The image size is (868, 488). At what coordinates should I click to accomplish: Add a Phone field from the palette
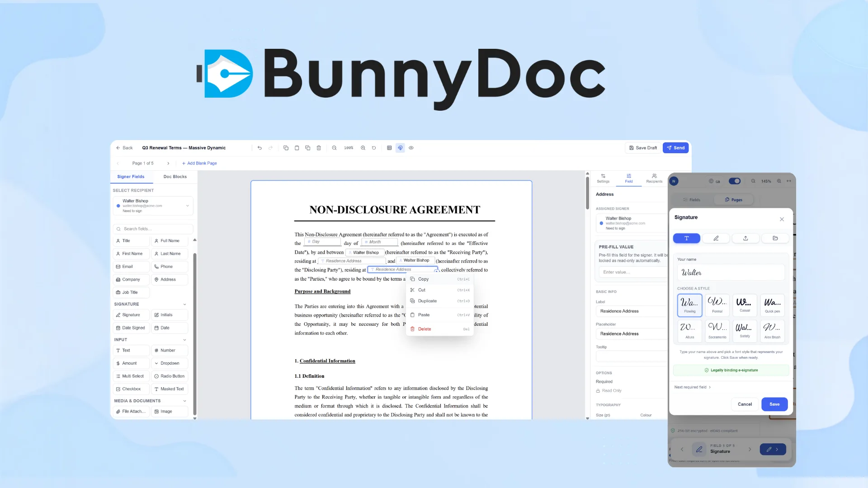click(x=170, y=267)
